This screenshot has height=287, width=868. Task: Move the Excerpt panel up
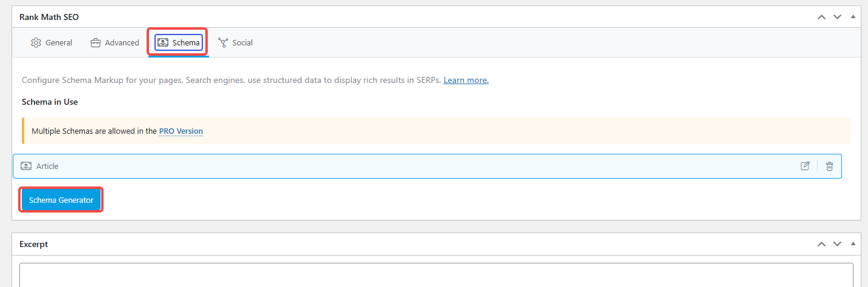(x=821, y=244)
